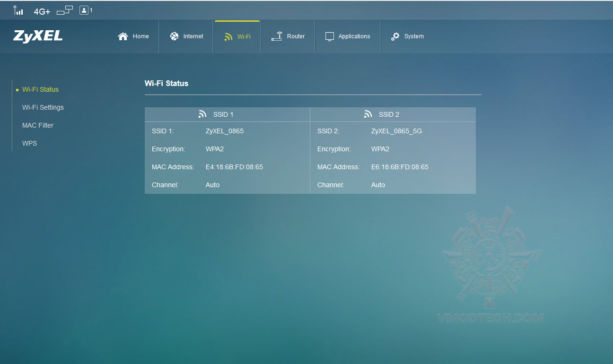Click the WPA2 value under SSID 2

click(x=380, y=149)
